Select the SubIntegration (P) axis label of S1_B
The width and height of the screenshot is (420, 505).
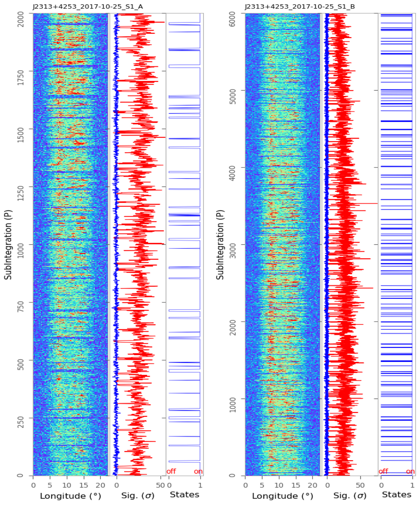pyautogui.click(x=220, y=244)
